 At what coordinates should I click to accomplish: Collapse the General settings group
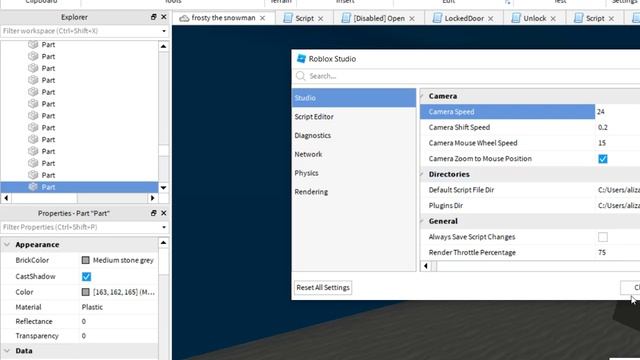(x=422, y=221)
